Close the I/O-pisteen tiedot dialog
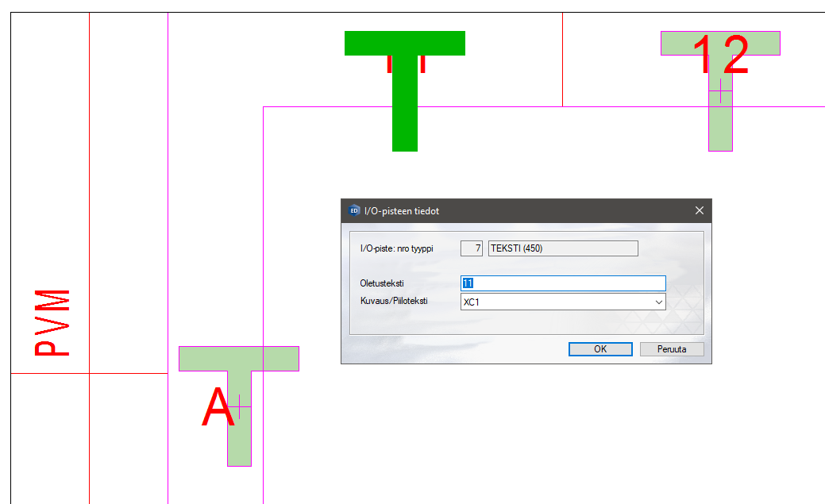The height and width of the screenshot is (504, 825). (700, 210)
